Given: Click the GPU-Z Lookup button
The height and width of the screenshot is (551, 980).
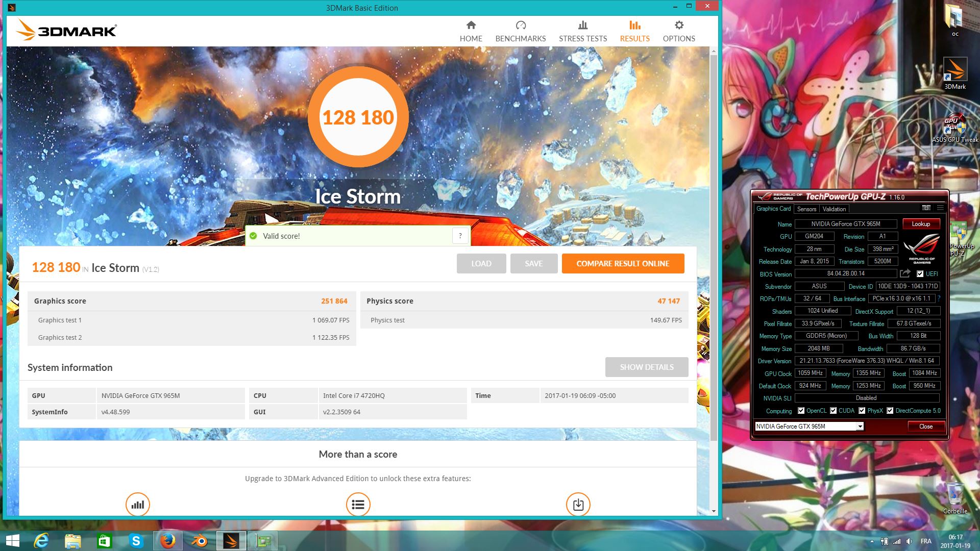Looking at the screenshot, I should point(921,224).
